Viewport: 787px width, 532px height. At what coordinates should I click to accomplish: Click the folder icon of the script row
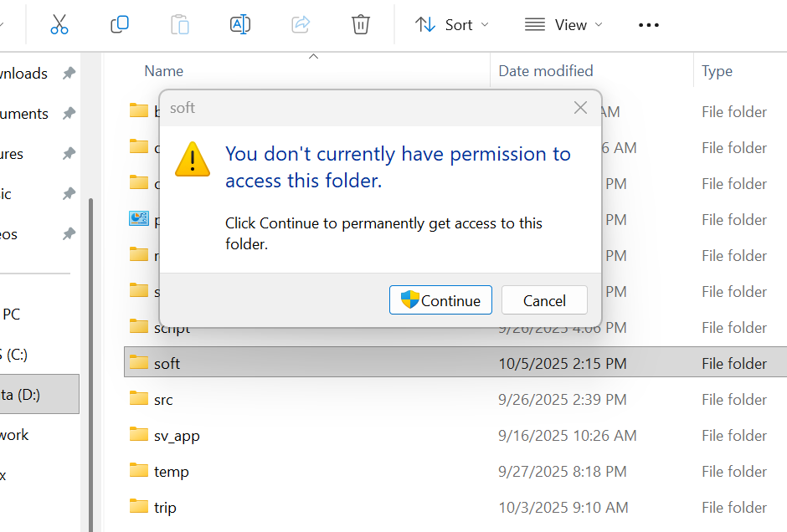tap(139, 326)
